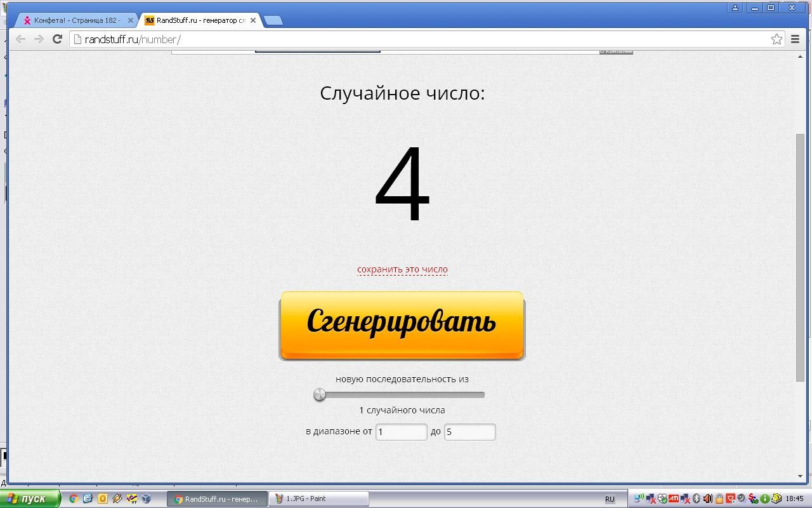Reload the page with the refresh icon

click(x=57, y=39)
